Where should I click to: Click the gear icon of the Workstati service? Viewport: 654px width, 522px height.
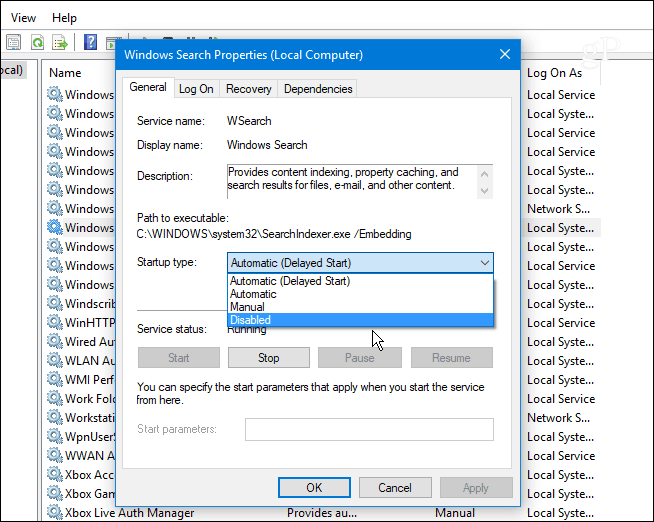tap(55, 417)
